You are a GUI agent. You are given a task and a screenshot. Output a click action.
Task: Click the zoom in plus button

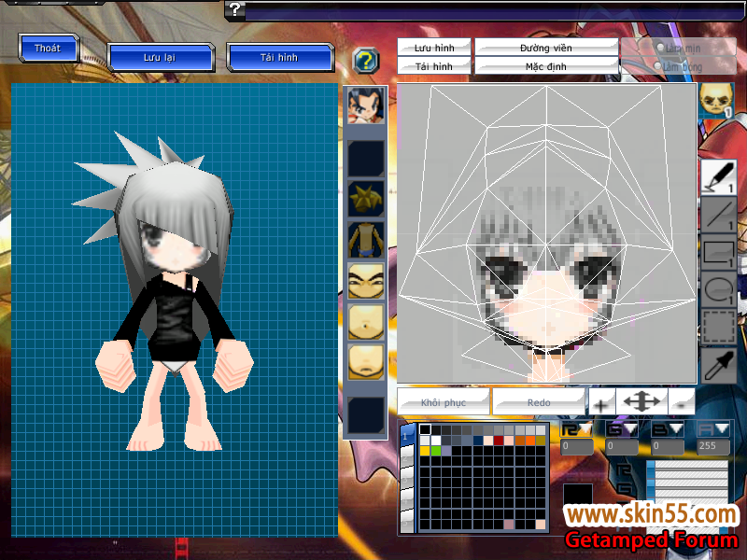tap(601, 403)
